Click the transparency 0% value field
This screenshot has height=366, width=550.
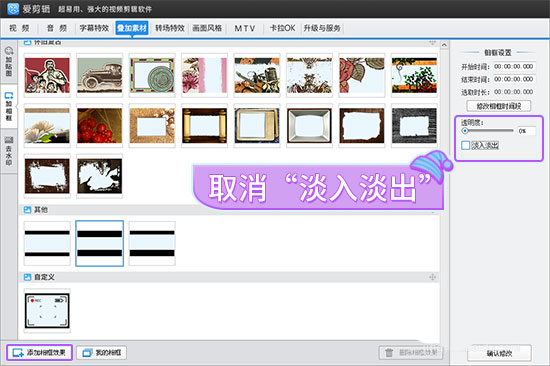point(526,131)
